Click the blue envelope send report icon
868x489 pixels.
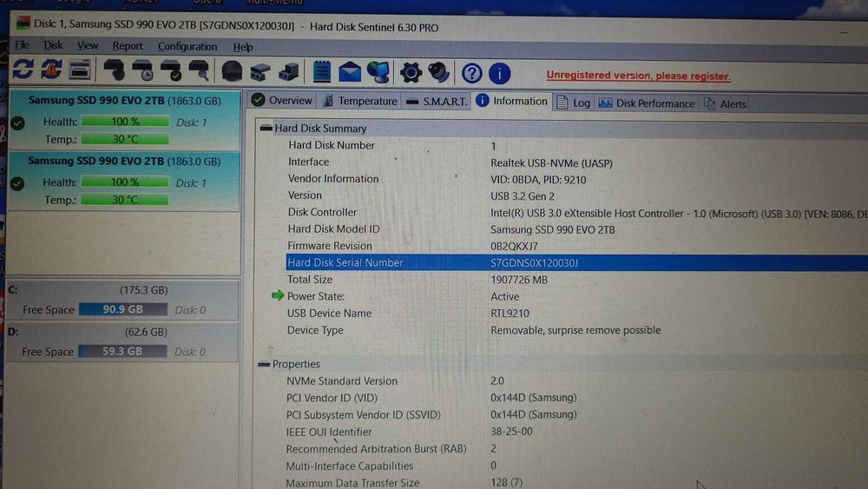(350, 73)
